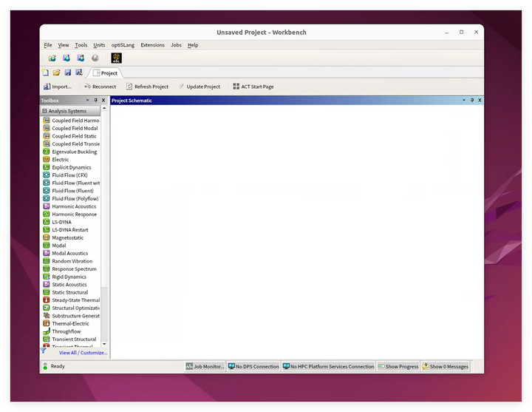Viewport: 532px width, 412px height.
Task: Click Show Progress
Action: click(398, 366)
